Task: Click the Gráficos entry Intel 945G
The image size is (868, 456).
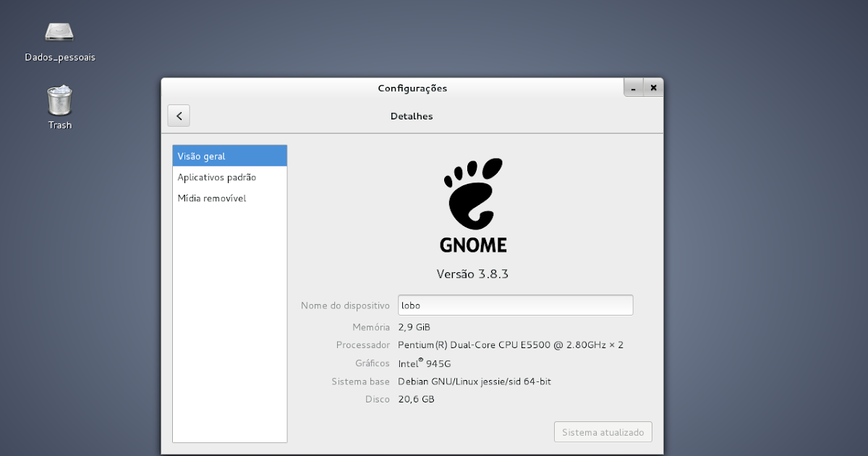Action: pyautogui.click(x=423, y=363)
